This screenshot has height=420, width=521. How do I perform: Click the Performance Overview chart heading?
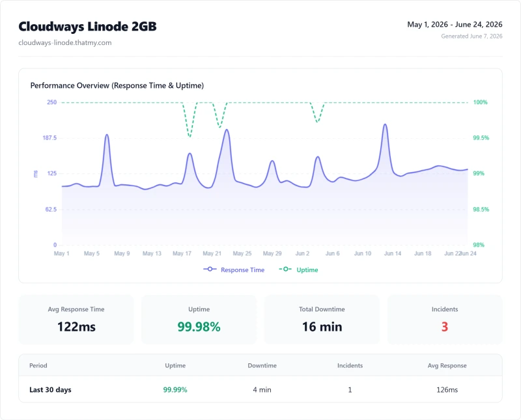(117, 85)
